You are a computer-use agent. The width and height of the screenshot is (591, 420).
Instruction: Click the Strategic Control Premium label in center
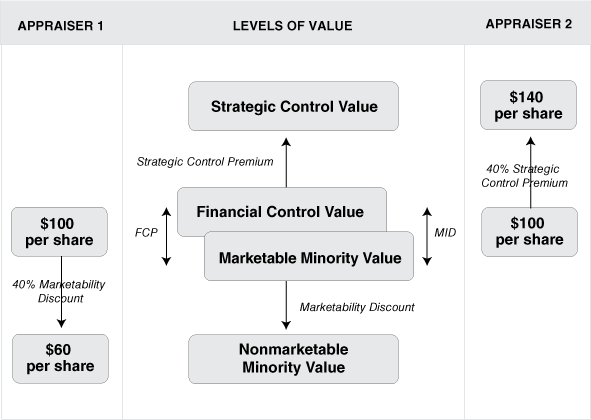[x=205, y=162]
